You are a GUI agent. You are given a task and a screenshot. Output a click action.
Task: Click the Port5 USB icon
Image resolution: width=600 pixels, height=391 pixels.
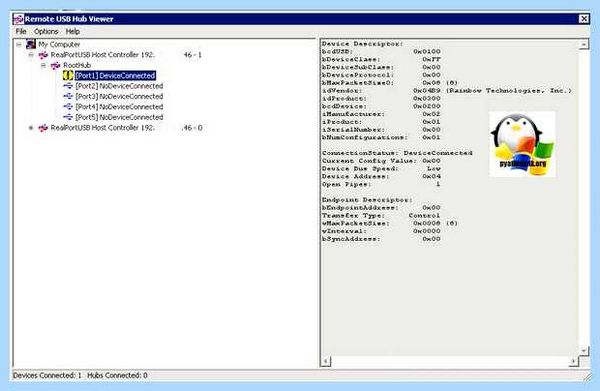pos(68,117)
